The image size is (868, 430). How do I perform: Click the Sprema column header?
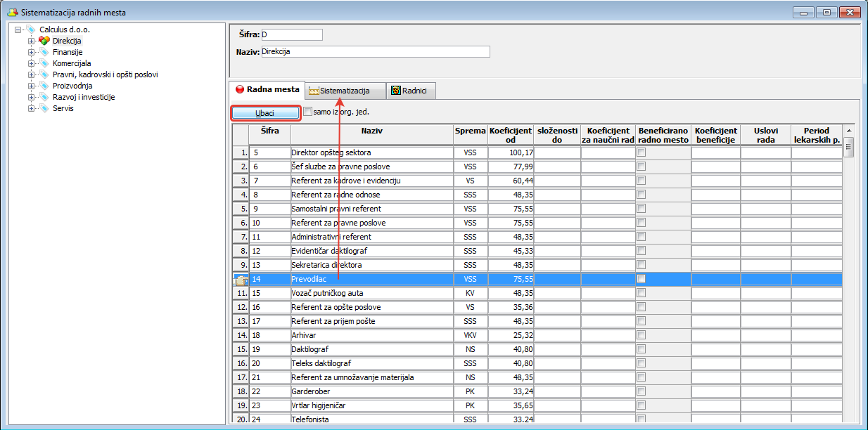point(470,136)
